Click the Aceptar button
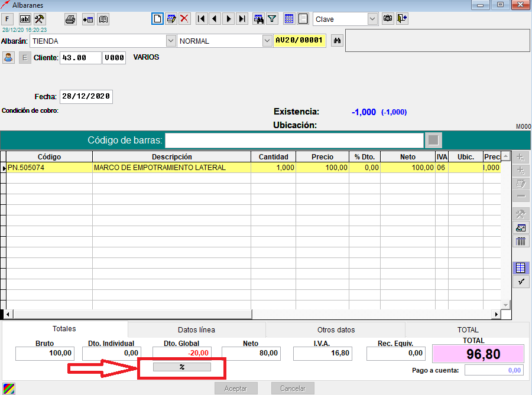 (x=236, y=389)
